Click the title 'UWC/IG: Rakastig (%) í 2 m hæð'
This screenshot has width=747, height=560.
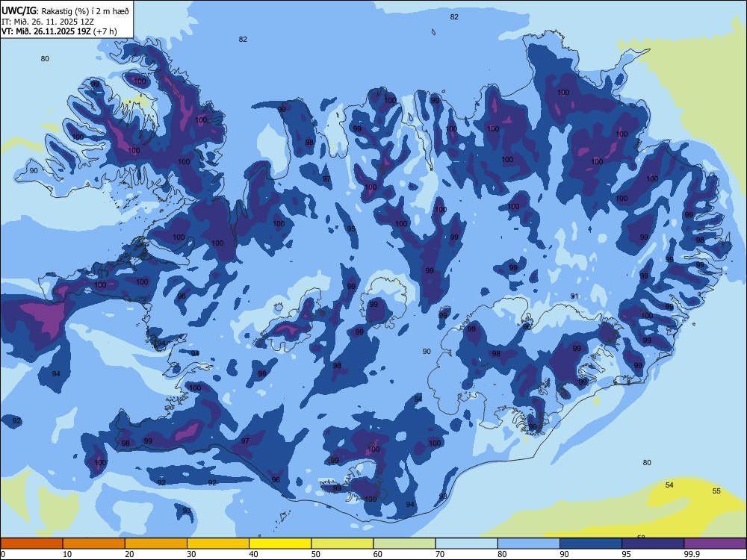tap(65, 11)
